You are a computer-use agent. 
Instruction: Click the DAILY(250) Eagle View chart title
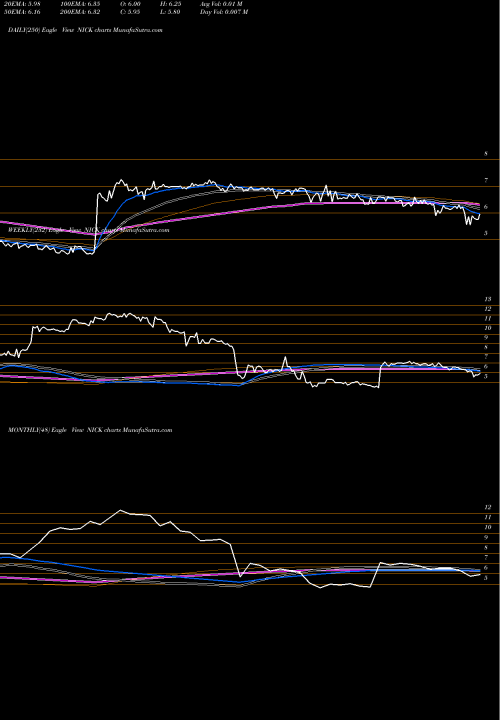(85, 30)
